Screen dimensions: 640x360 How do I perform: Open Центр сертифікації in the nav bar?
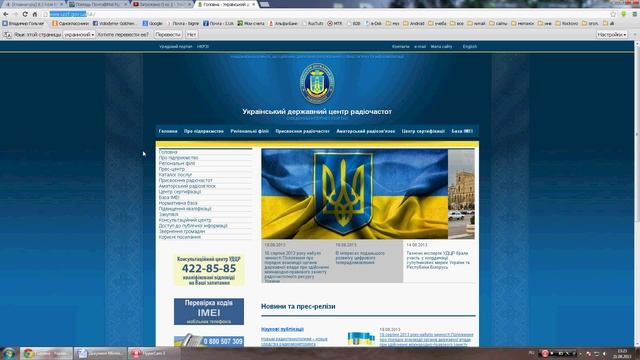point(423,131)
